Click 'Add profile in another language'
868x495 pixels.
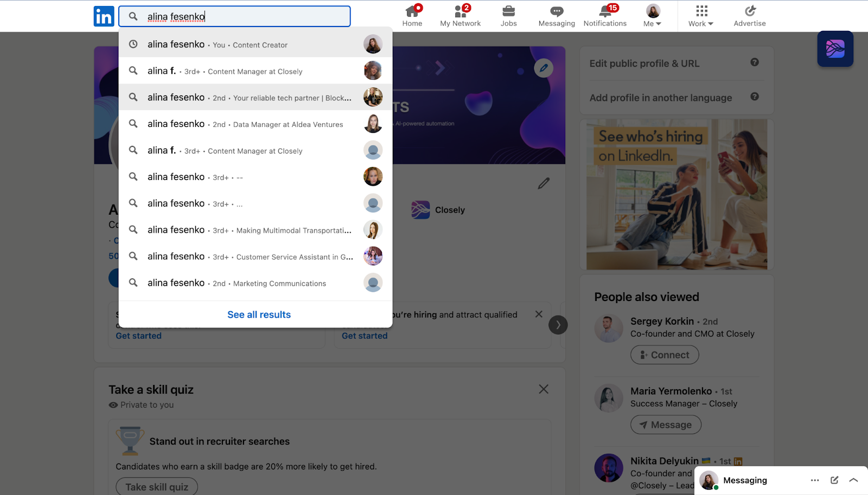click(x=661, y=98)
